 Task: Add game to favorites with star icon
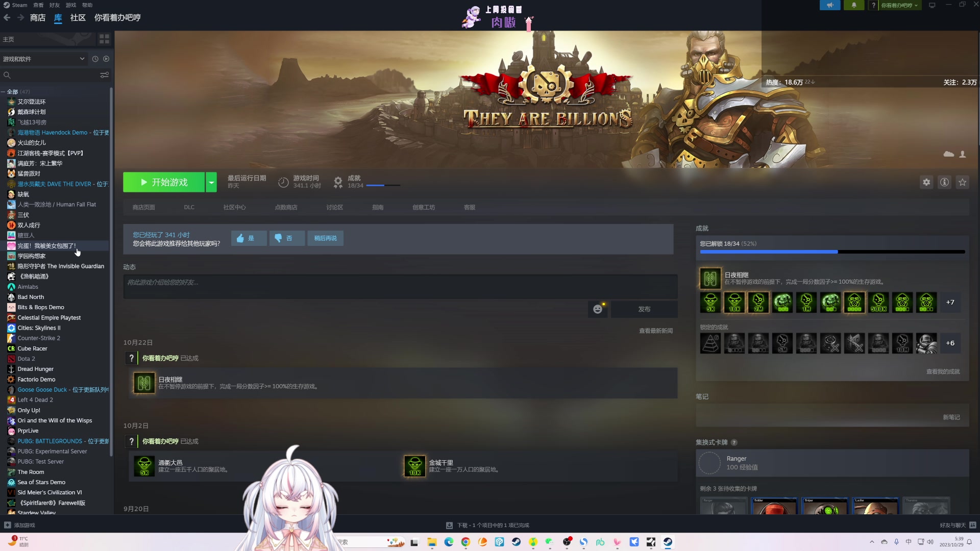[963, 182]
